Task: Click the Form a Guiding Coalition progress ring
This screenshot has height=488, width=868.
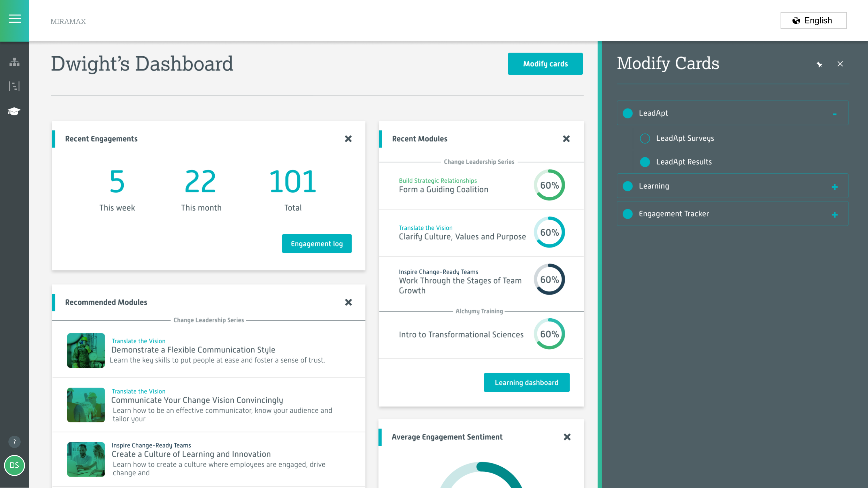Action: click(549, 185)
